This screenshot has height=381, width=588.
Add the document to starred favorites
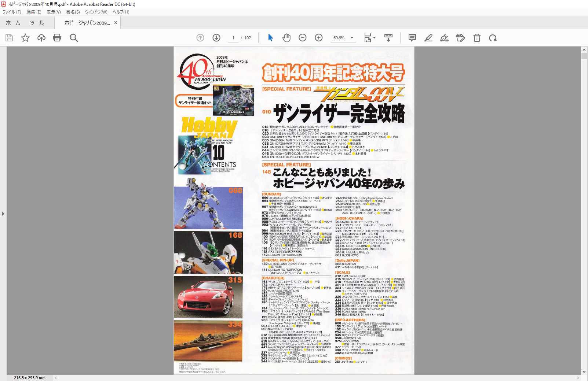[25, 38]
